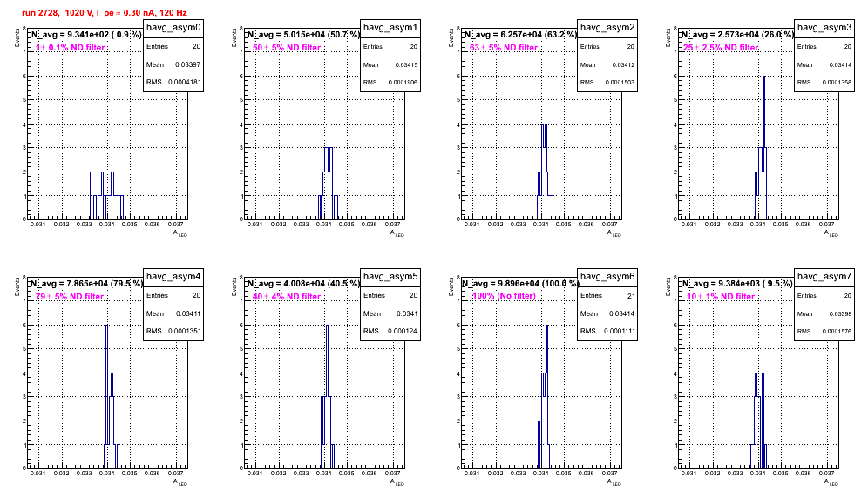
Task: Select the havg_asym2 stats box title
Action: (607, 28)
